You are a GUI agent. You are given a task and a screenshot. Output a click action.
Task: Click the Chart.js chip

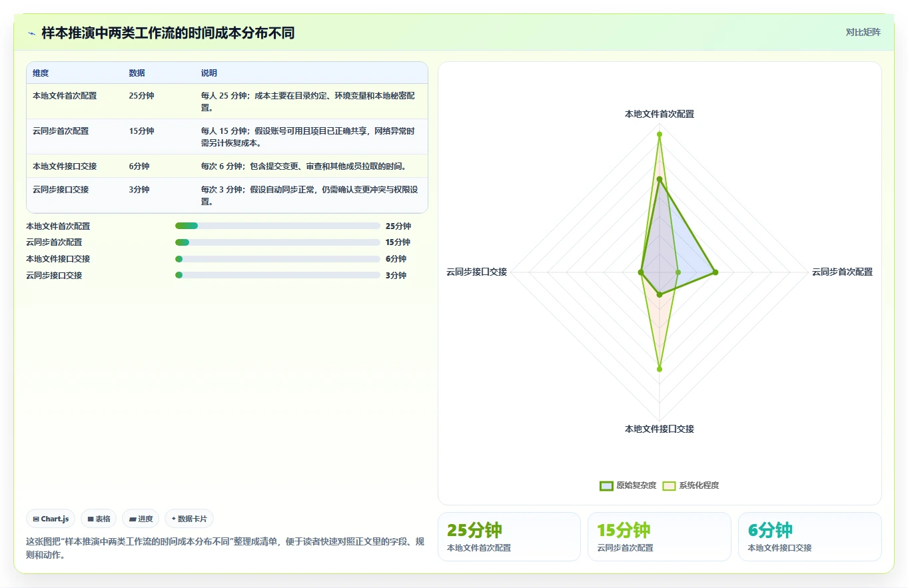[x=51, y=519]
